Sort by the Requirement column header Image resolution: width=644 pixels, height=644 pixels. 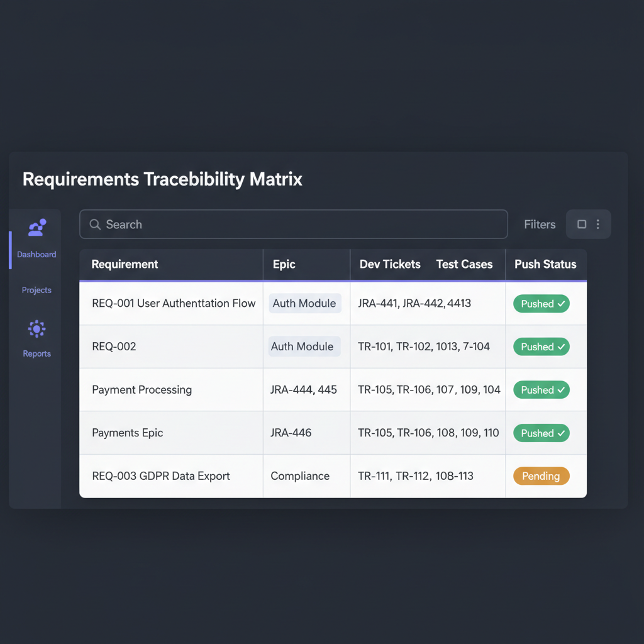[x=125, y=264]
